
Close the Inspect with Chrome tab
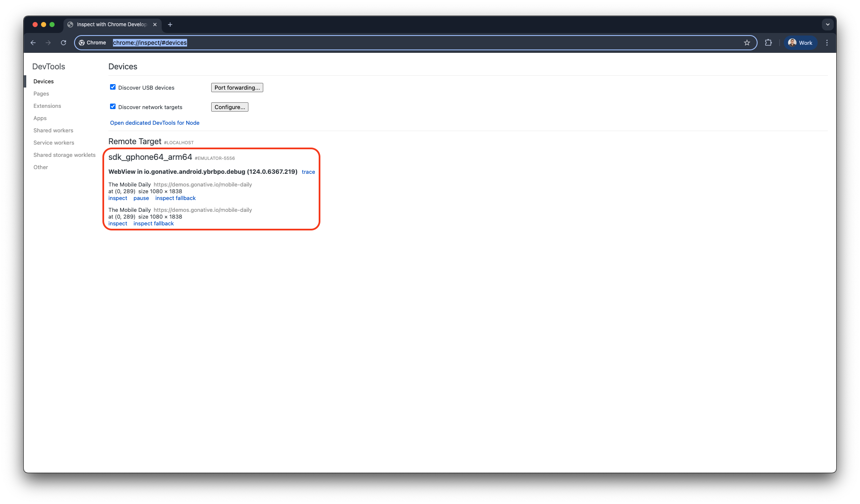tap(155, 25)
